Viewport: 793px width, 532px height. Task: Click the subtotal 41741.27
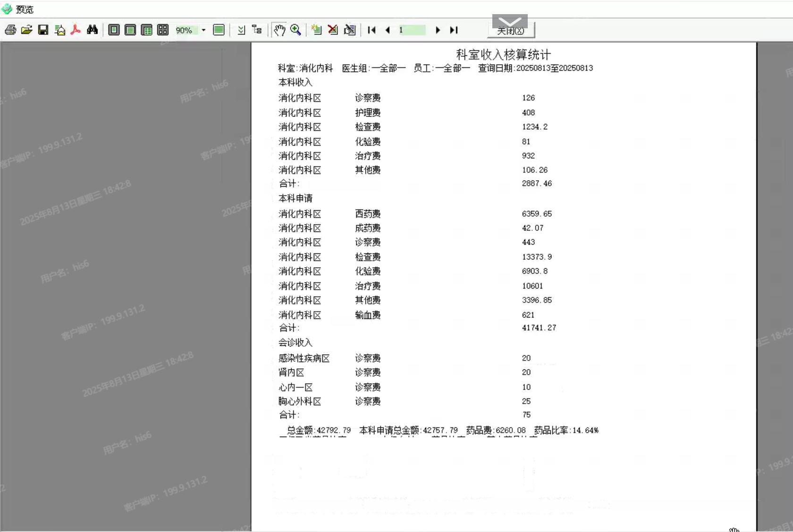coord(539,328)
